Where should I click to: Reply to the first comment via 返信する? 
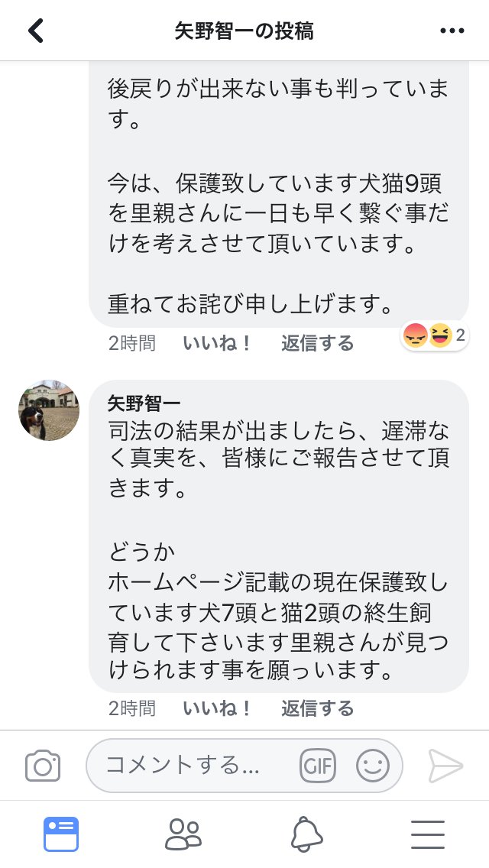317,343
